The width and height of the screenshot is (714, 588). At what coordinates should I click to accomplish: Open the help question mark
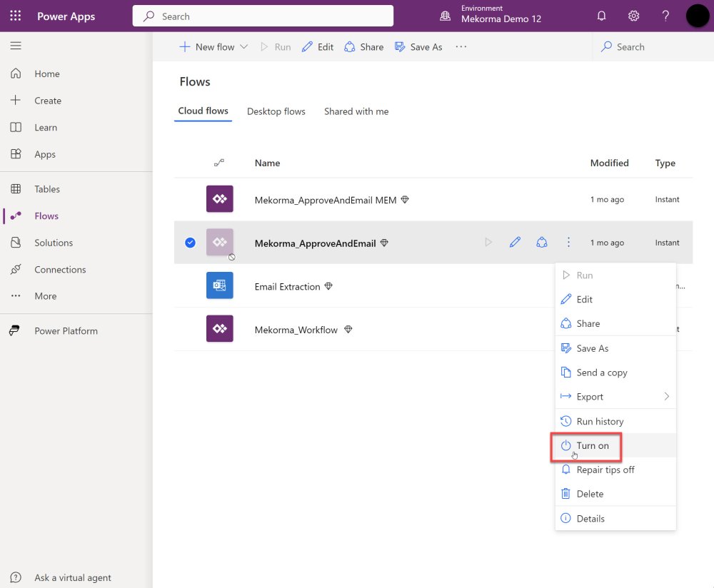pos(665,16)
